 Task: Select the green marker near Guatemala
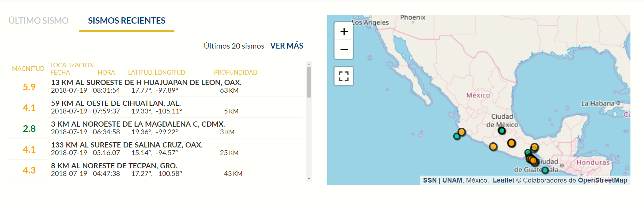tap(545, 170)
